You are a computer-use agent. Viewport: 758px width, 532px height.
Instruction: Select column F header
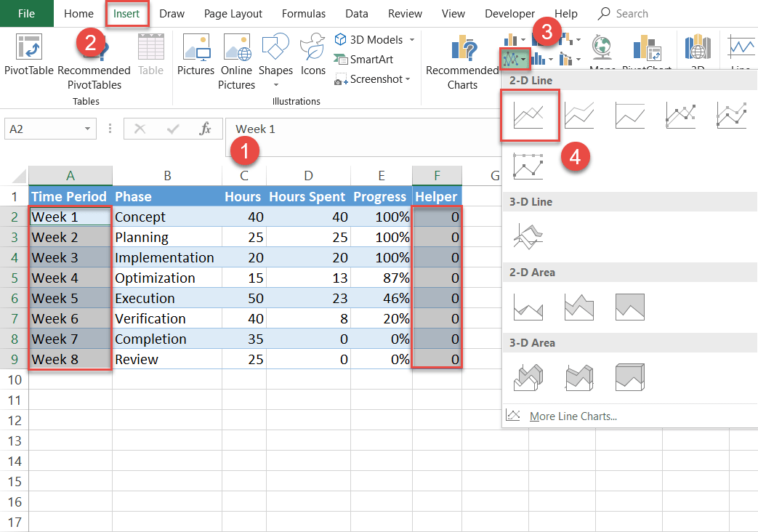click(437, 176)
